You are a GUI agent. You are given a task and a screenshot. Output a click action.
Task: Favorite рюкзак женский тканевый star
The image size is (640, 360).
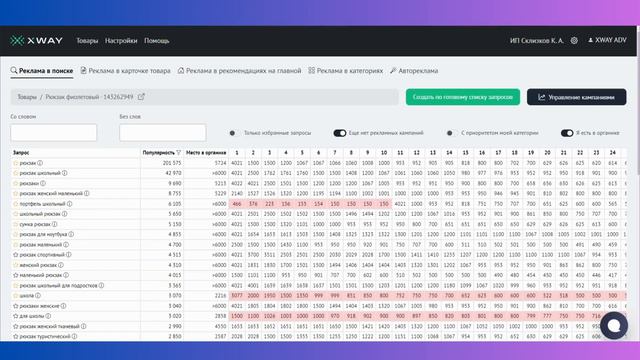pyautogui.click(x=16, y=326)
